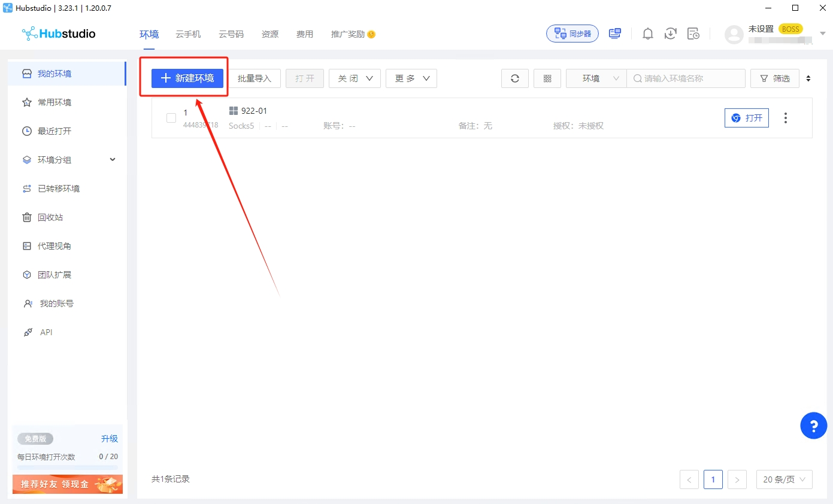Image resolution: width=833 pixels, height=504 pixels.
Task: Open the 20 条/页 page size dropdown
Action: click(x=784, y=479)
